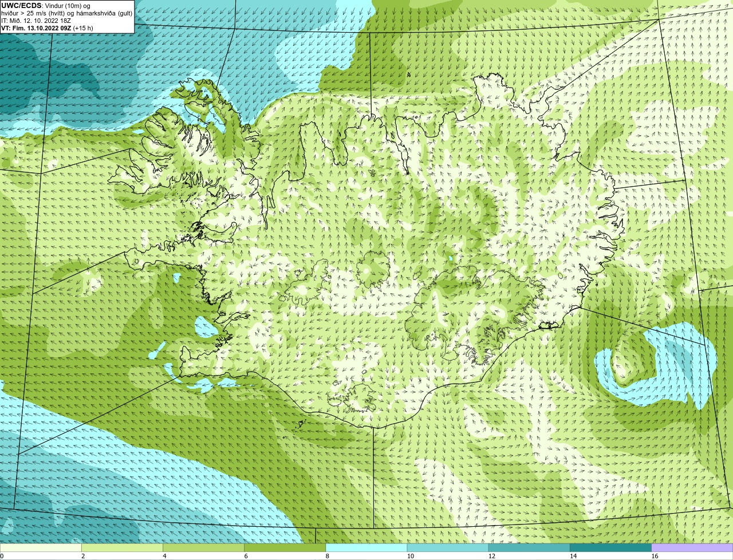Click the "VT: Fim. 13.10.2022 09Z" valid-time line
The height and width of the screenshot is (560, 733).
[x=47, y=28]
